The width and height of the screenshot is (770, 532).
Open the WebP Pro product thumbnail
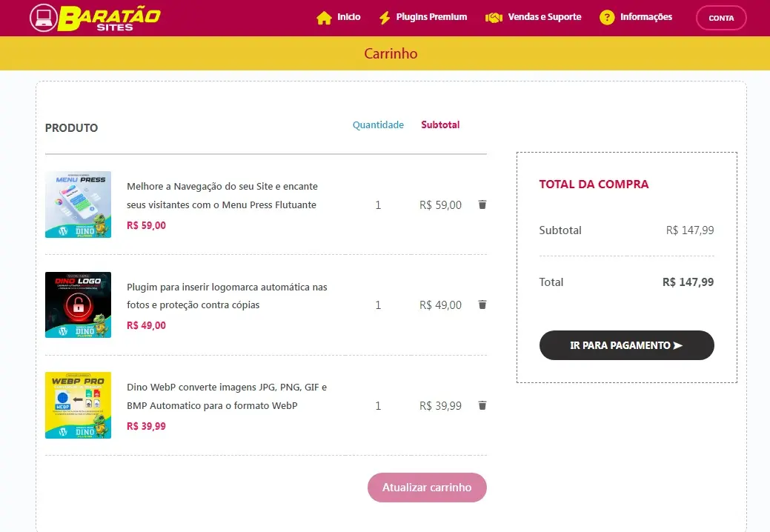tap(78, 405)
